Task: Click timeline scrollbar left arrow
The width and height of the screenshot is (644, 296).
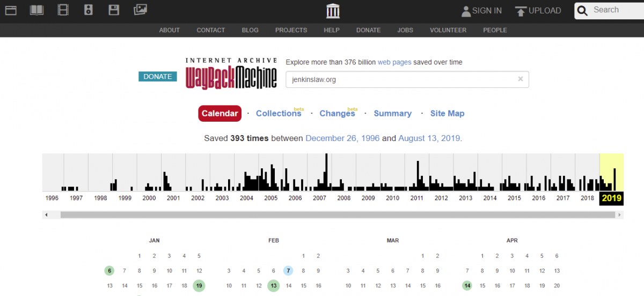Action: [46, 215]
